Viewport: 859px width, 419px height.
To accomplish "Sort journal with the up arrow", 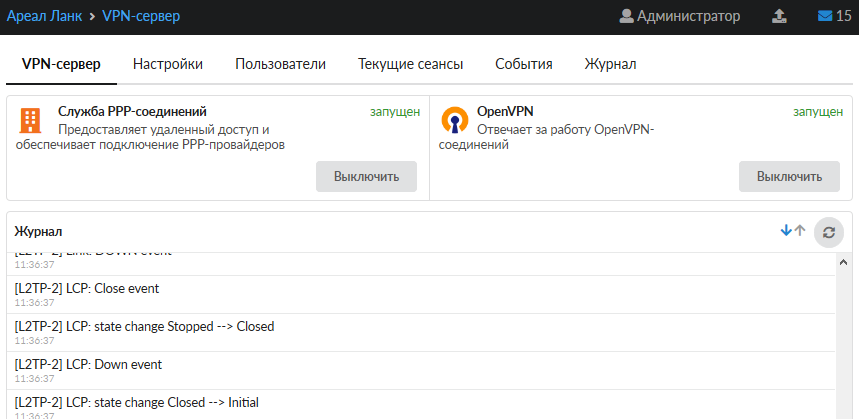I will click(799, 231).
